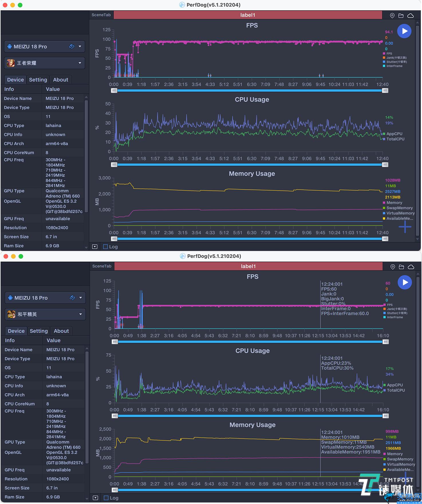The width and height of the screenshot is (422, 504).
Task: Toggle AppCPU legend entry in the bottom window
Action: click(393, 385)
